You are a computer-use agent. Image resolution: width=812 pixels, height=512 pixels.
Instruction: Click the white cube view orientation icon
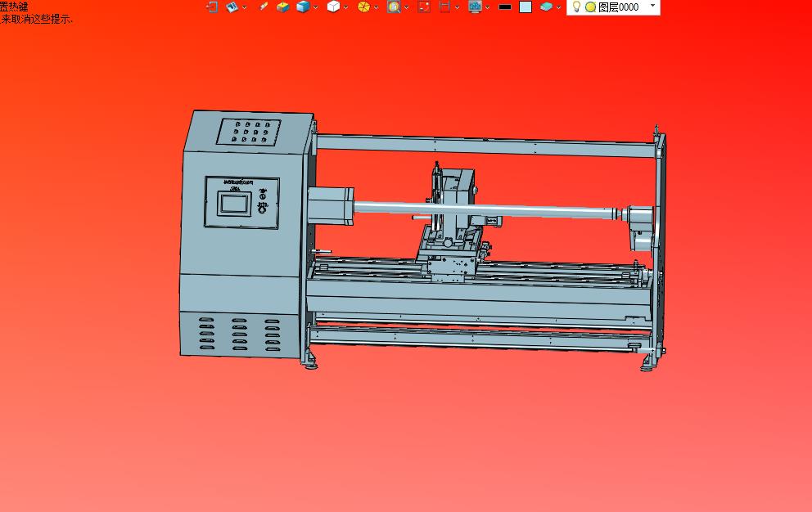tap(333, 7)
